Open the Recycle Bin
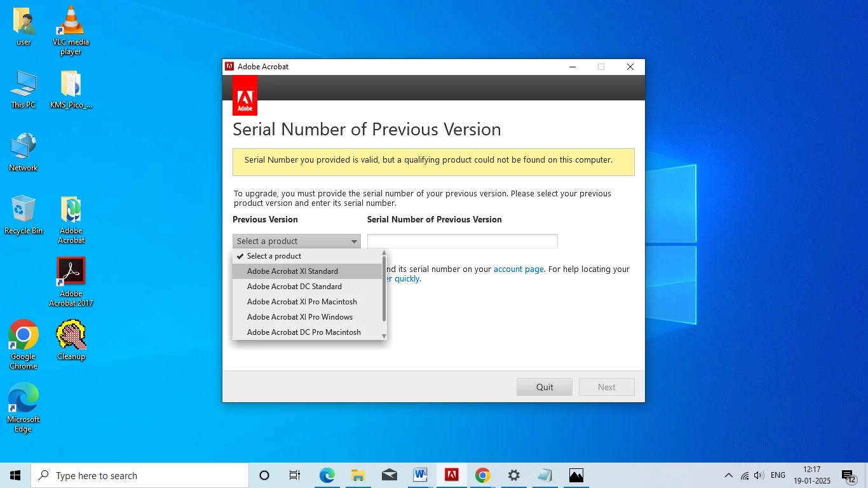 [x=24, y=215]
